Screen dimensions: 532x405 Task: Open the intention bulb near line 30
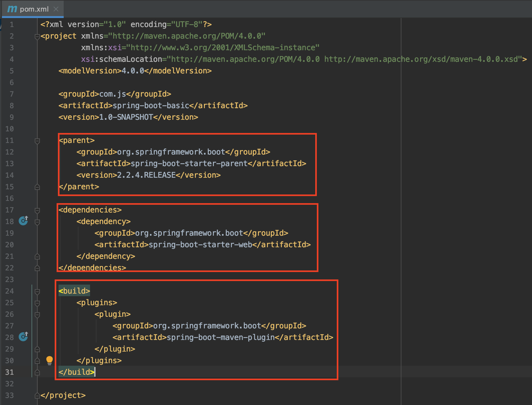click(x=49, y=360)
